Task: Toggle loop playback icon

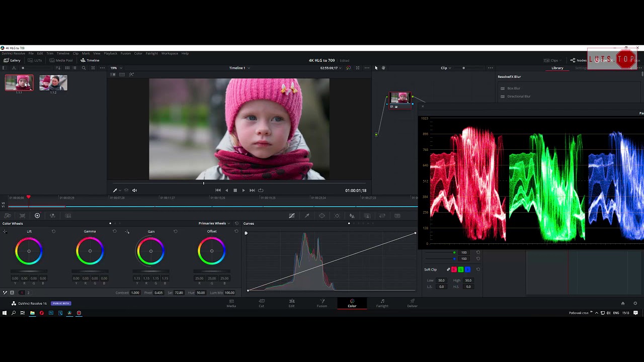Action: (x=261, y=191)
